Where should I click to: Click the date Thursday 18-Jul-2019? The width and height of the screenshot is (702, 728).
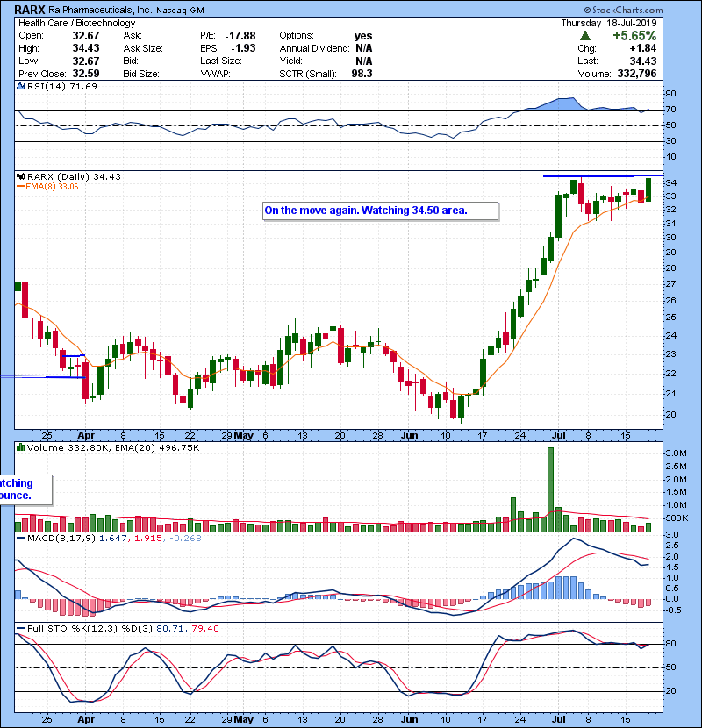click(x=609, y=23)
